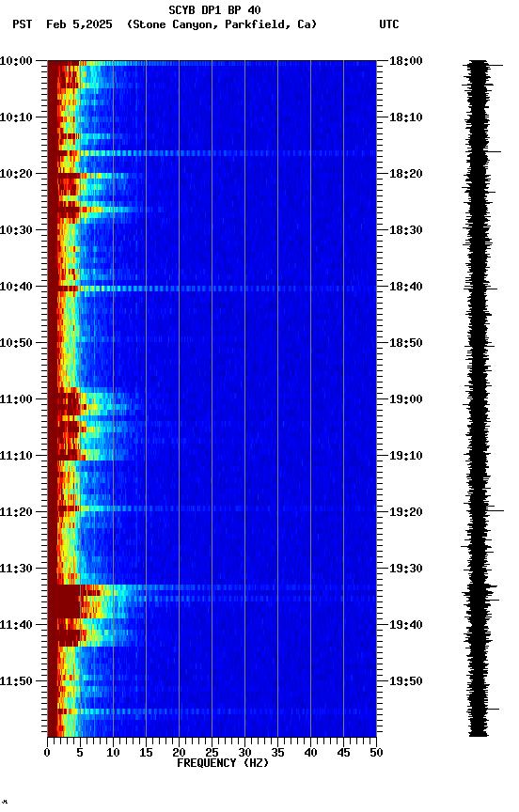The image size is (519, 812).
Task: Click the '15' frequency axis tick label
Action: click(x=146, y=753)
